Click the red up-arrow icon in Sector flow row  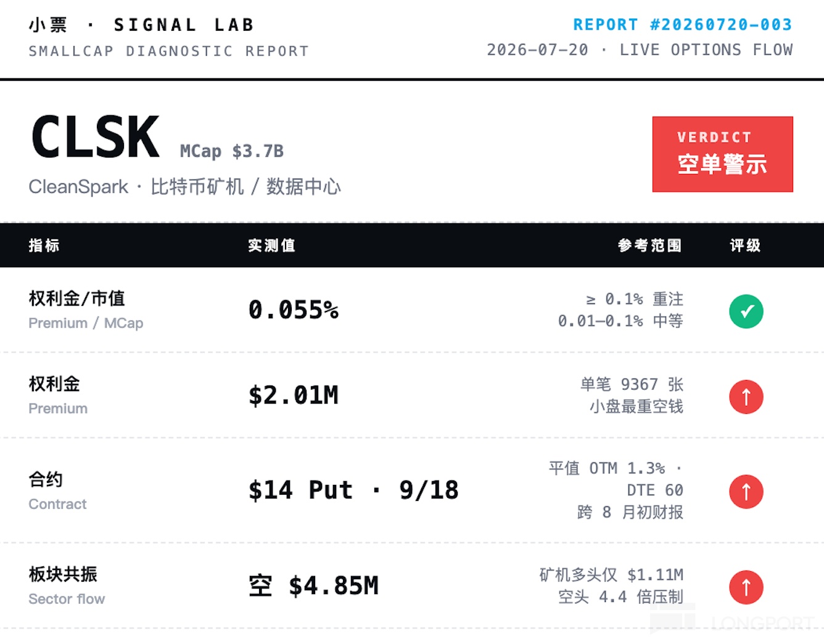pos(746,587)
